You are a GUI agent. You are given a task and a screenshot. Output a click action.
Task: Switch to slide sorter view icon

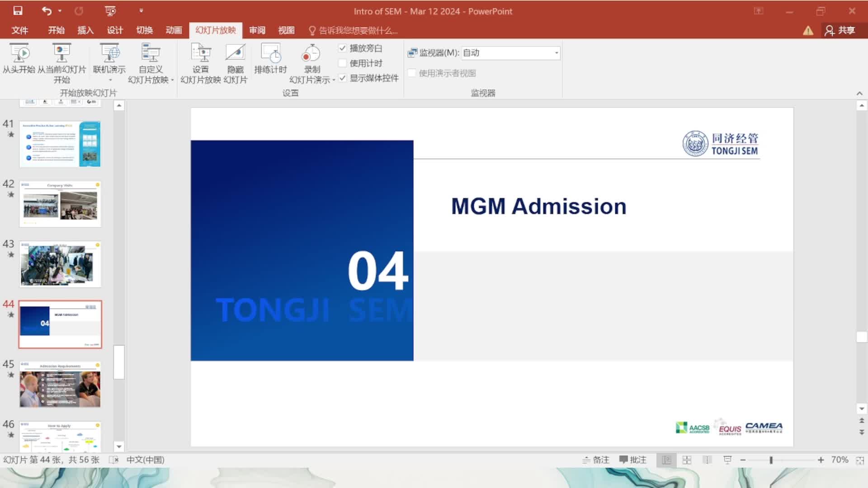pyautogui.click(x=687, y=460)
